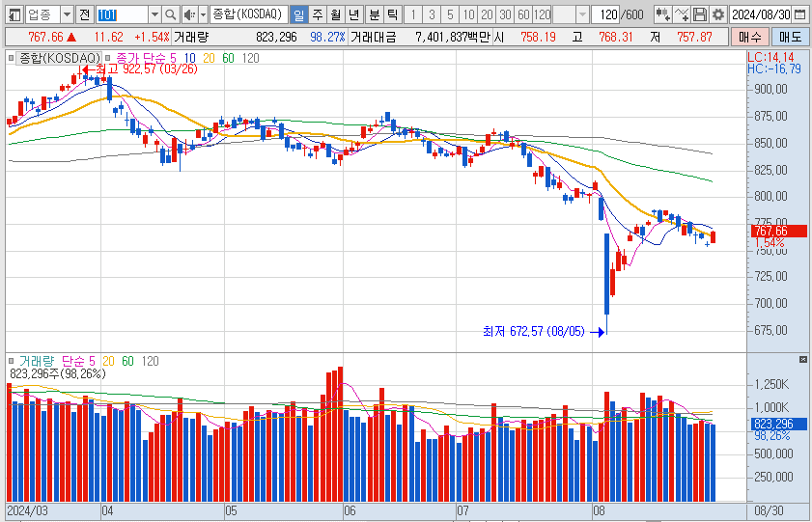Image resolution: width=812 pixels, height=522 pixels.
Task: Click the 823,296주(98.26%) volume readout
Action: pyautogui.click(x=58, y=373)
